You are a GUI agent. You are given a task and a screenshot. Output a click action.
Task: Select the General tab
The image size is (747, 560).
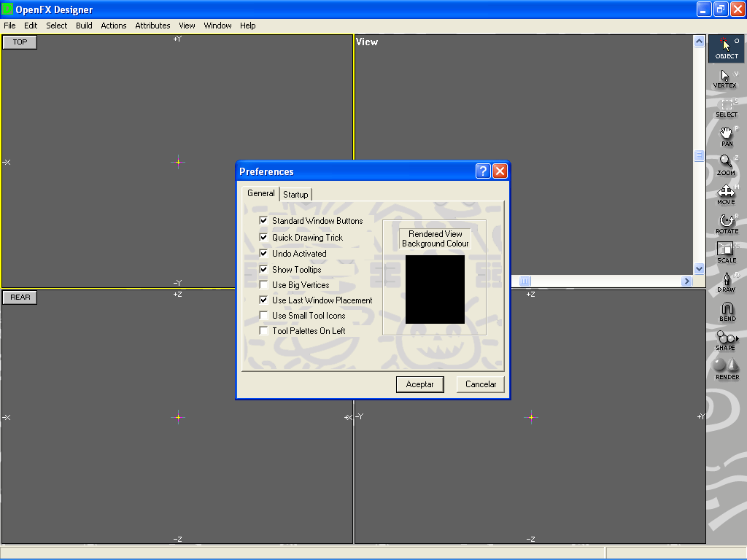click(260, 192)
